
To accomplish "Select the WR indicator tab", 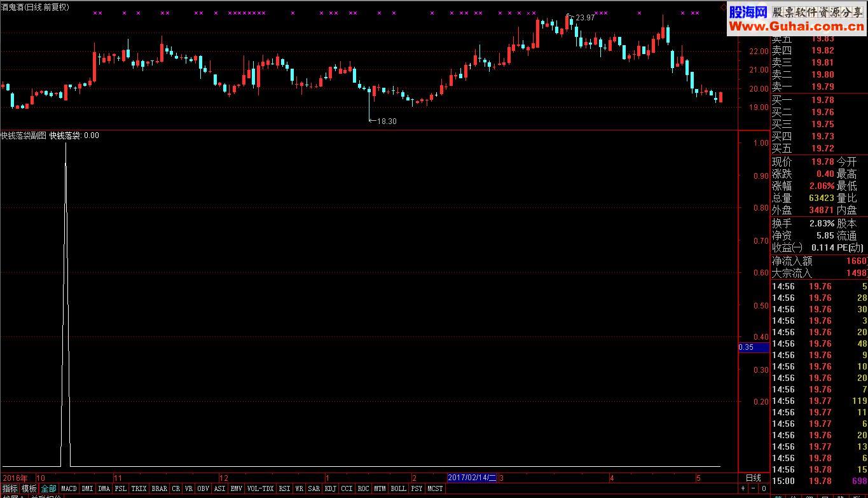I will 300,488.
